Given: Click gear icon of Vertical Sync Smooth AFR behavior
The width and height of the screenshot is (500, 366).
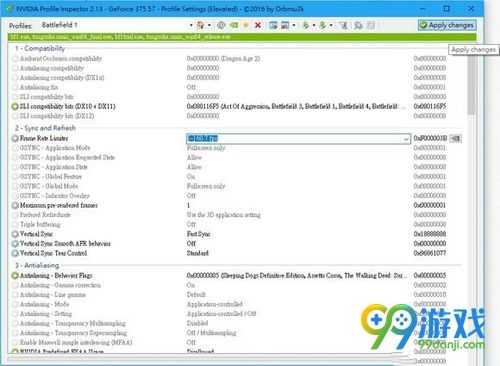Looking at the screenshot, I should [15, 244].
